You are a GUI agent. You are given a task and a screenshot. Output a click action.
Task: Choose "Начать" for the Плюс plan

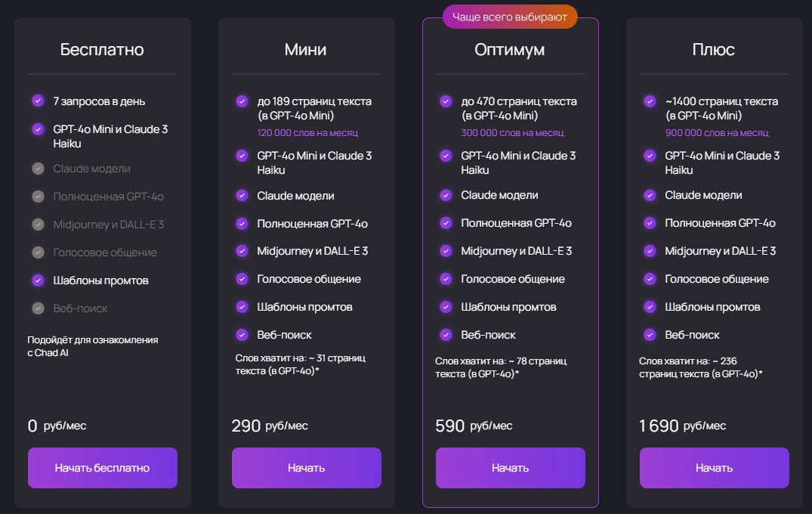point(714,468)
